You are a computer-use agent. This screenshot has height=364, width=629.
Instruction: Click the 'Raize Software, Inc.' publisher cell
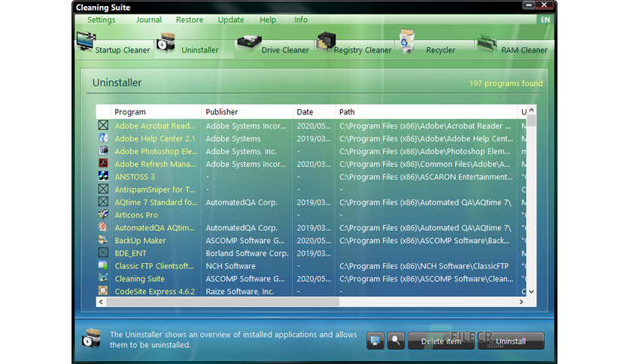[x=239, y=292]
